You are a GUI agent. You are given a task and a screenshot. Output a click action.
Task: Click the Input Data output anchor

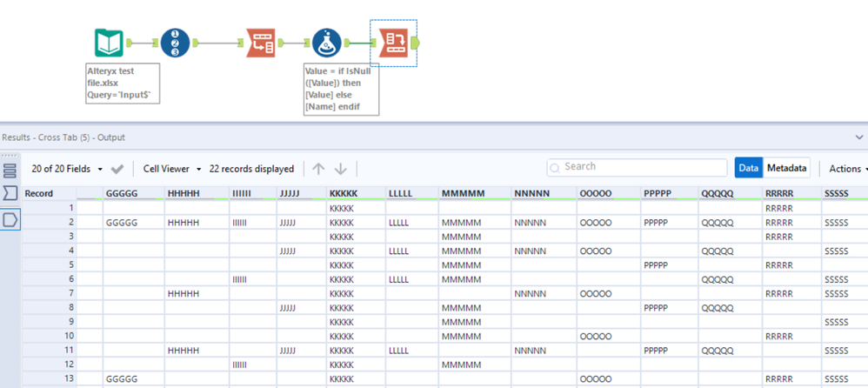click(130, 43)
